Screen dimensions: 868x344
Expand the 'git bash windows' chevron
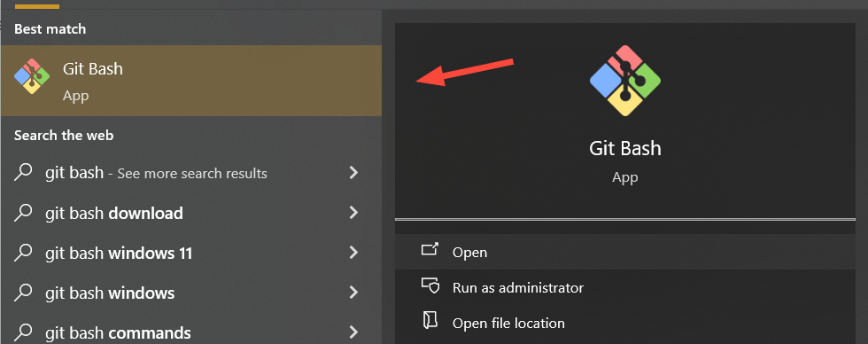point(353,293)
